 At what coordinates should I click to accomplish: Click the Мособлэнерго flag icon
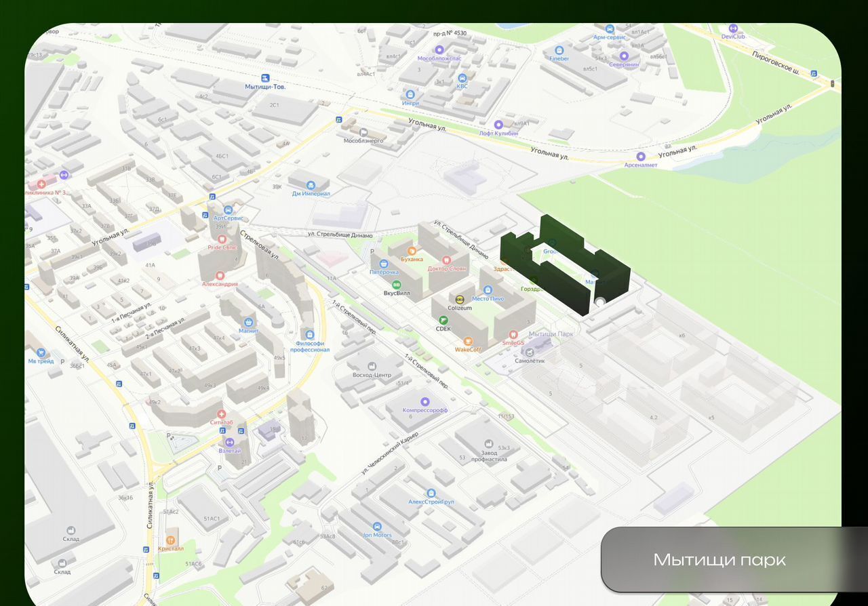point(363,132)
